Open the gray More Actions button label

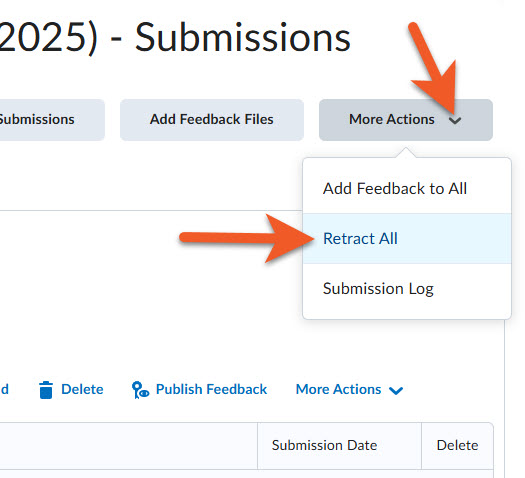(x=392, y=120)
